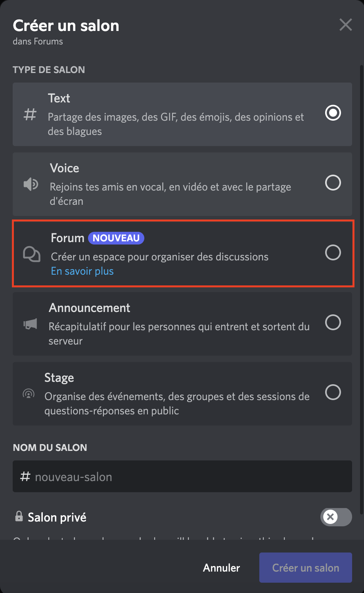This screenshot has height=593, width=364.
Task: Click the speaker icon for Voice channel
Action: pos(31,184)
